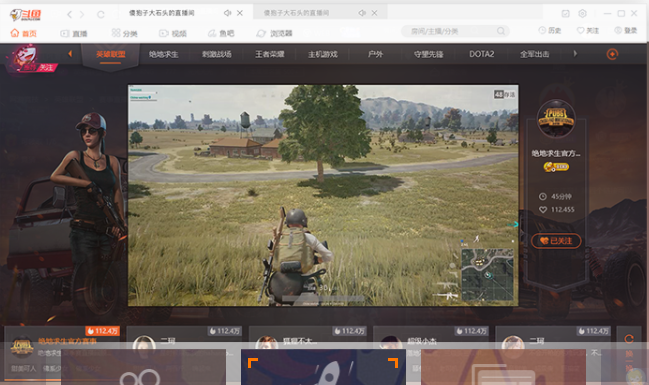Go forward using the forward arrow
Viewport: 649px width, 385px height.
[x=82, y=14]
